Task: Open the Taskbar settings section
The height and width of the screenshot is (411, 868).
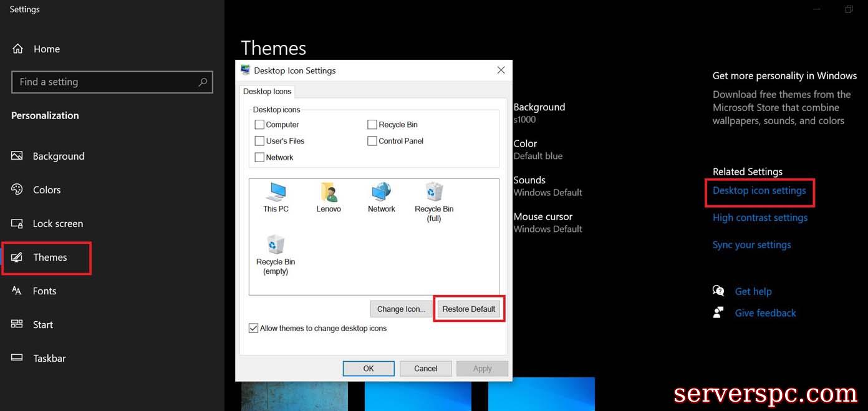Action: point(49,358)
